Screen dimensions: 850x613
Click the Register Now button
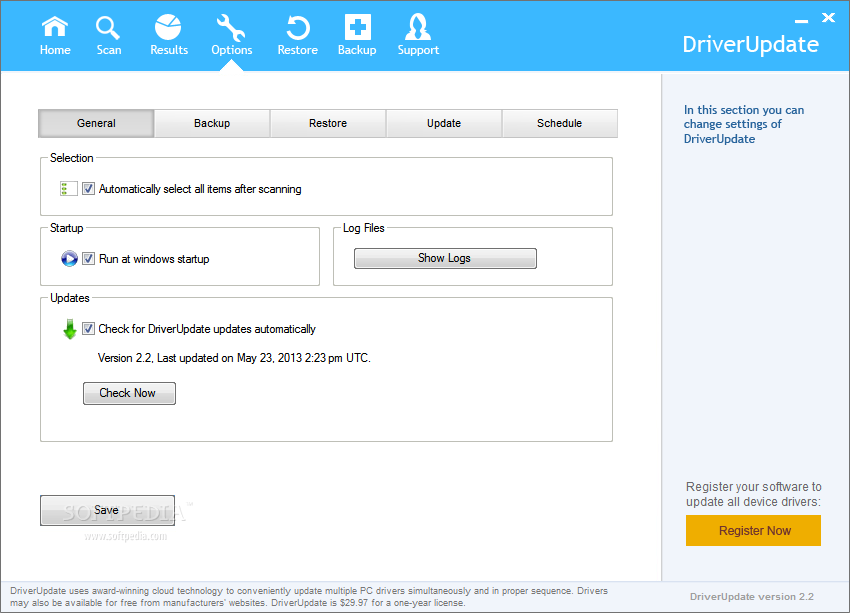(753, 530)
